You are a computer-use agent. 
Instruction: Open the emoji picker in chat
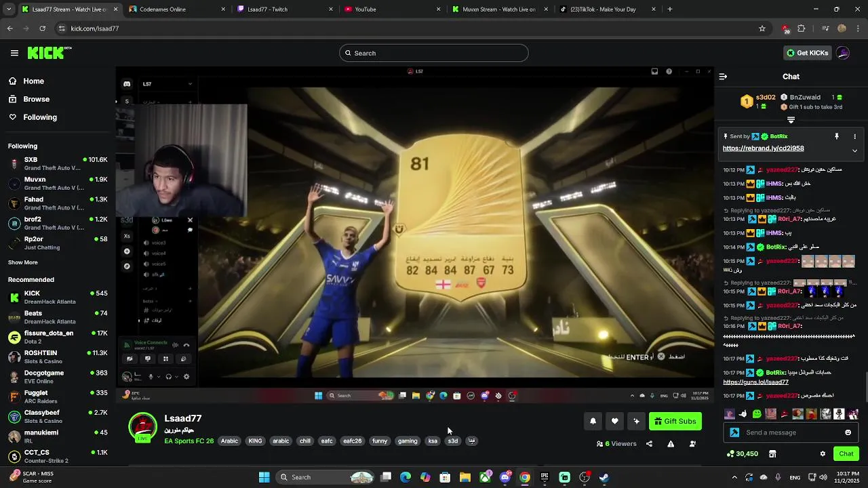(848, 432)
